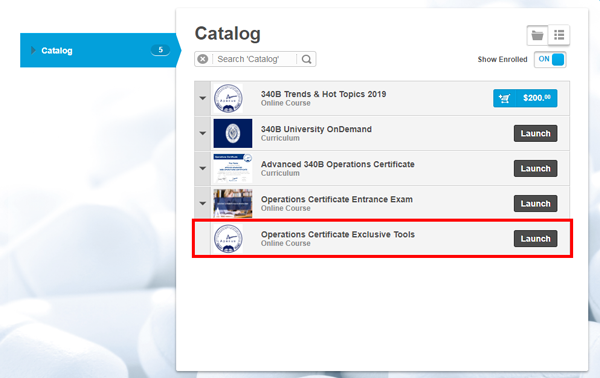This screenshot has width=600, height=378.
Task: Expand 340B University OnDemand row
Action: point(202,134)
